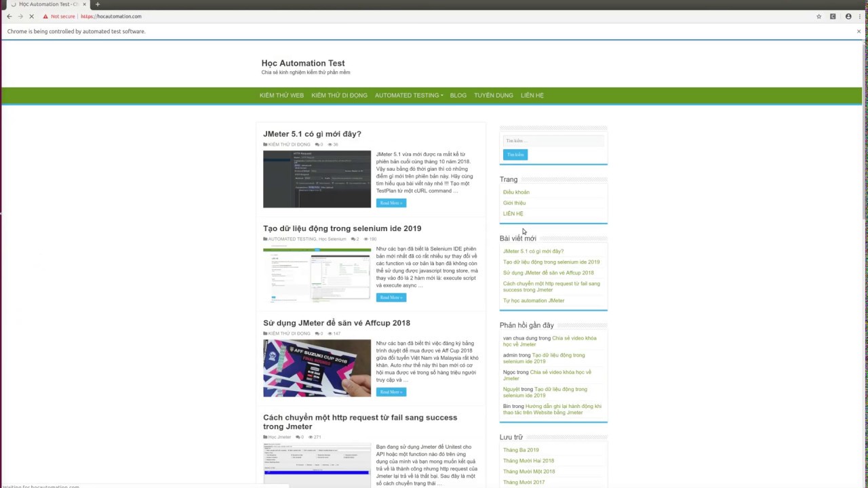Click the browser back arrow
Viewport: 868px width, 488px height.
[x=9, y=16]
